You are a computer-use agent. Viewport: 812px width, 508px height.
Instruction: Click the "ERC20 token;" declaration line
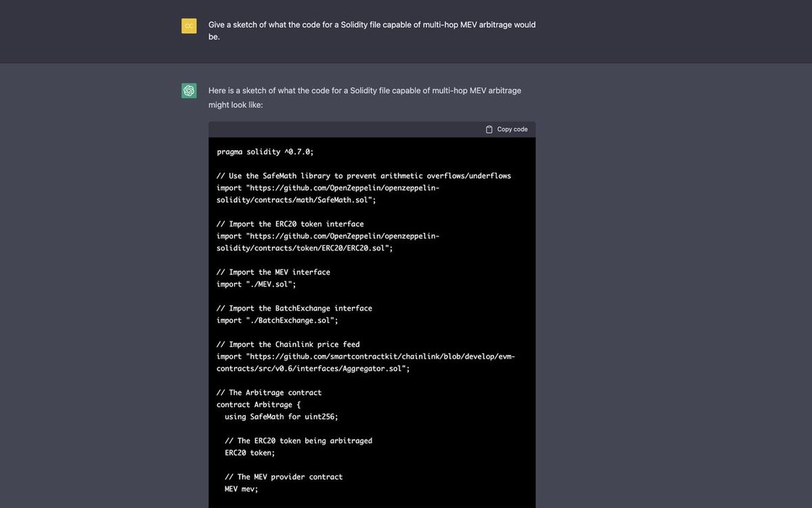[x=249, y=453]
